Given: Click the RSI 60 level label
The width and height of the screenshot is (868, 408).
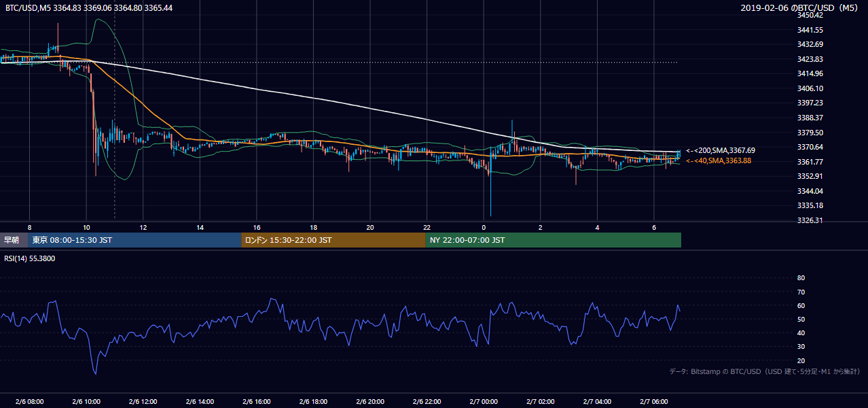Looking at the screenshot, I should coord(801,305).
